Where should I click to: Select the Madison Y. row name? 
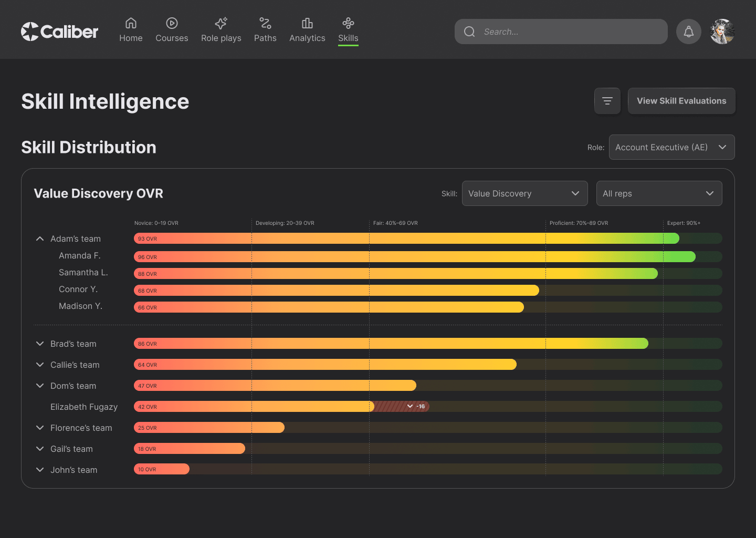[x=81, y=306]
